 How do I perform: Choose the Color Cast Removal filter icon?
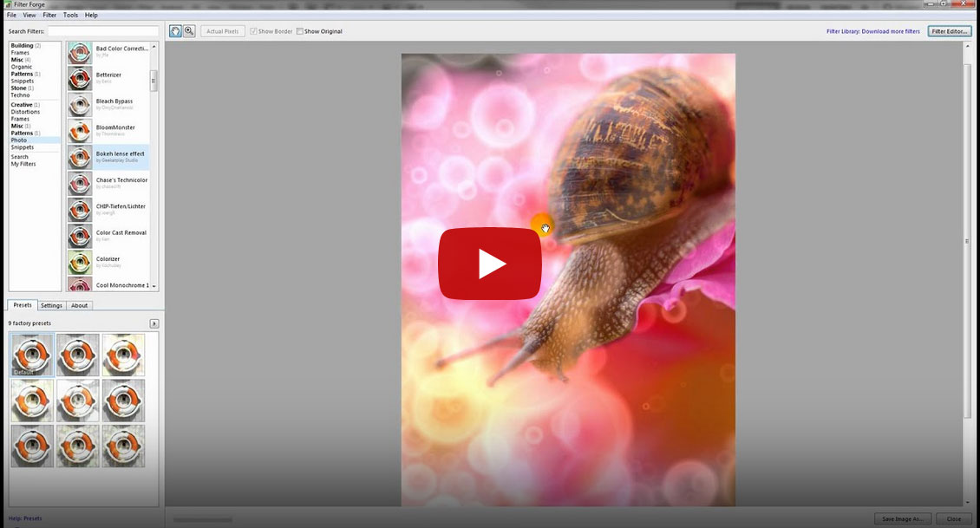tap(80, 236)
